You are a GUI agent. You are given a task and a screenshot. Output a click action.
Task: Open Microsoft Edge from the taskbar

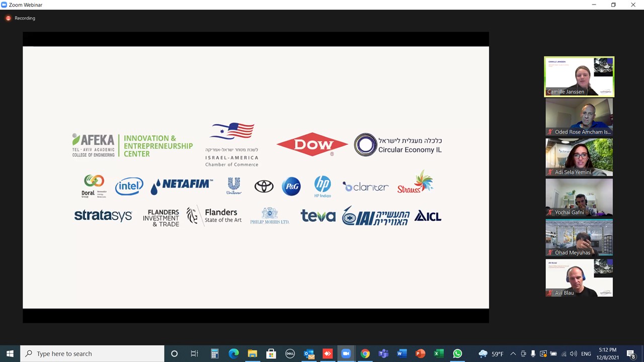[233, 353]
